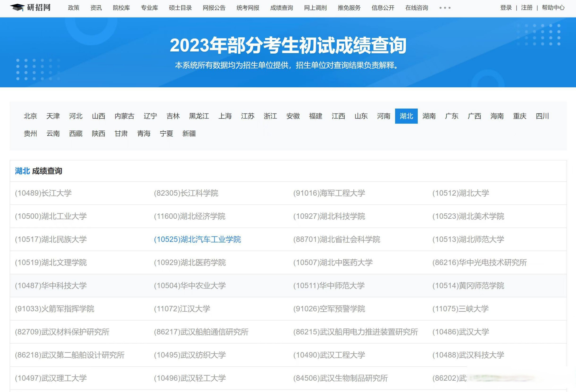Go to 信息公开 in the navigation
The image size is (576, 392).
click(383, 8)
